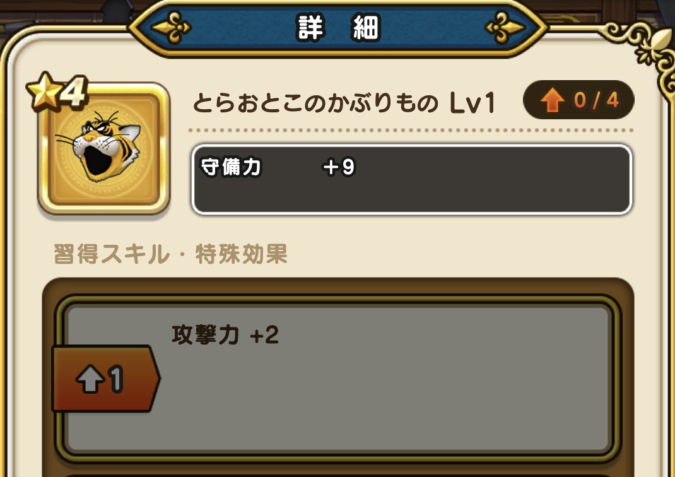Select the 習得スキル・特殊効果 section heading
The image size is (675, 477).
[x=170, y=254]
